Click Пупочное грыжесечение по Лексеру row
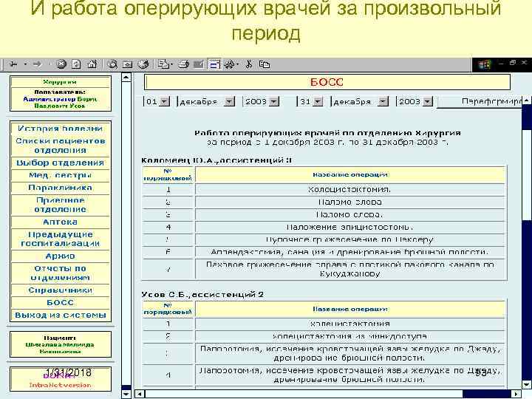This screenshot has width=532, height=399. 324,239
